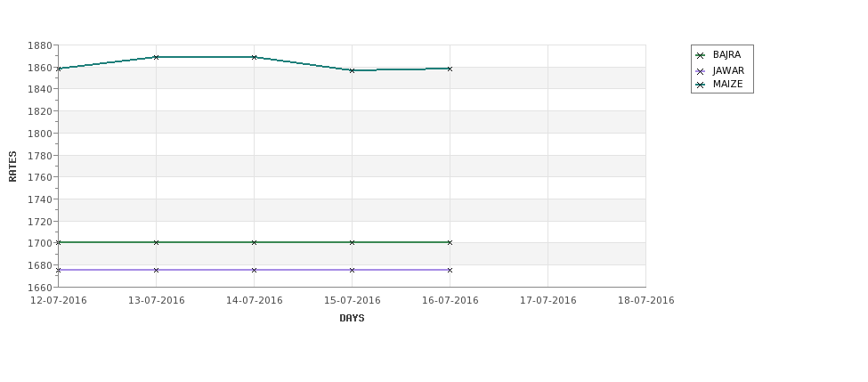Select the JAWAR data point at 15-07-2016
The height and width of the screenshot is (382, 868).
point(352,270)
